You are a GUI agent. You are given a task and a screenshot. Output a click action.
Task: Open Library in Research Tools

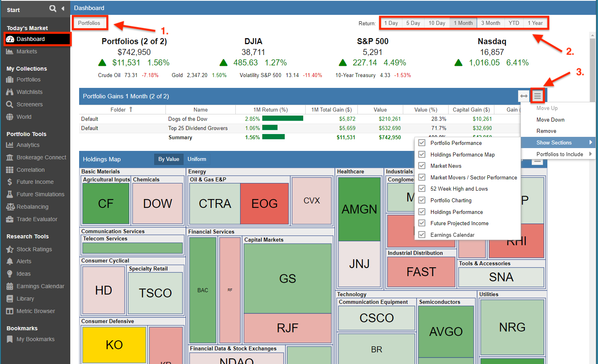tap(25, 299)
